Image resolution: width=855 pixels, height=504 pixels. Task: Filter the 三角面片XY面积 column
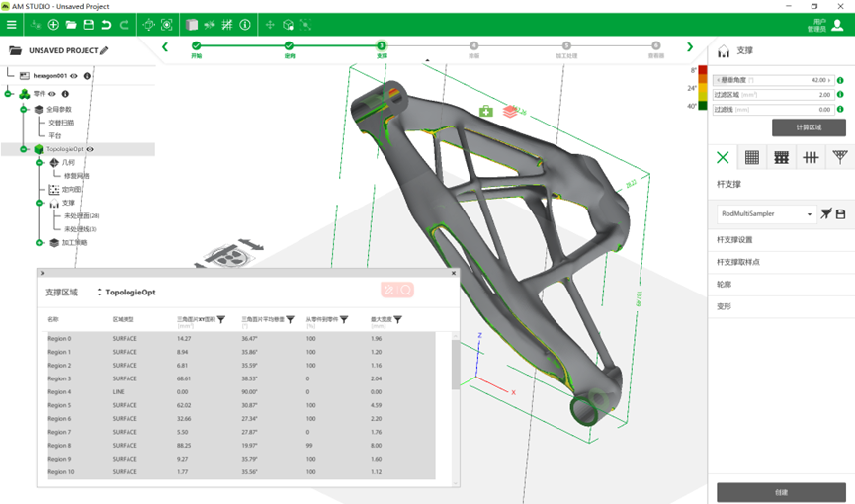[220, 319]
